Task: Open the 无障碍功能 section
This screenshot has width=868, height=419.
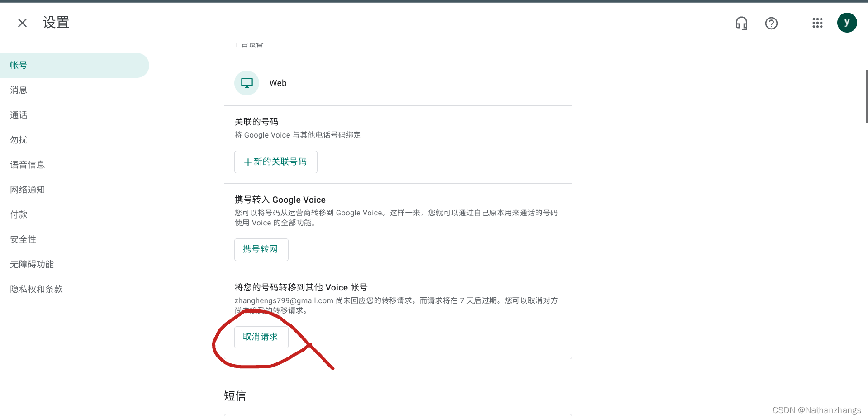Action: (75, 264)
